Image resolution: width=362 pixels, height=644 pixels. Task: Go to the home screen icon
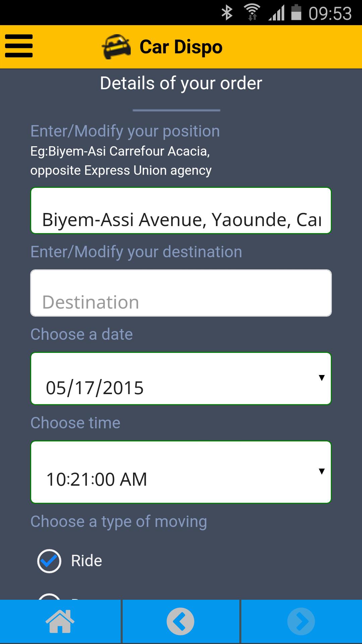(60, 621)
